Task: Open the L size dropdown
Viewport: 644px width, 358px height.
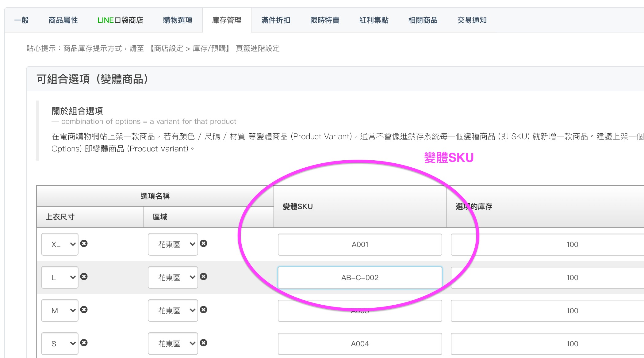Action: pyautogui.click(x=60, y=277)
